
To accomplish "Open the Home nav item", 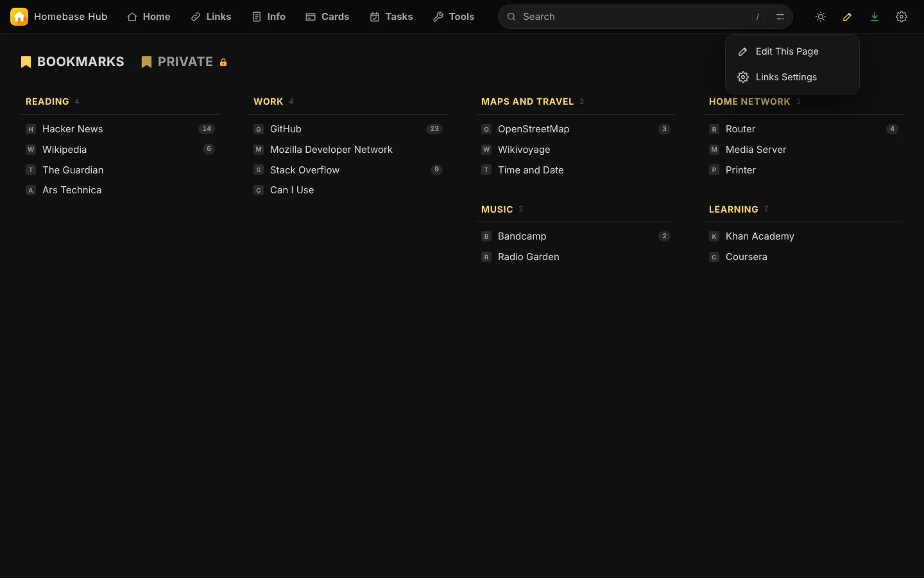I will click(x=149, y=17).
